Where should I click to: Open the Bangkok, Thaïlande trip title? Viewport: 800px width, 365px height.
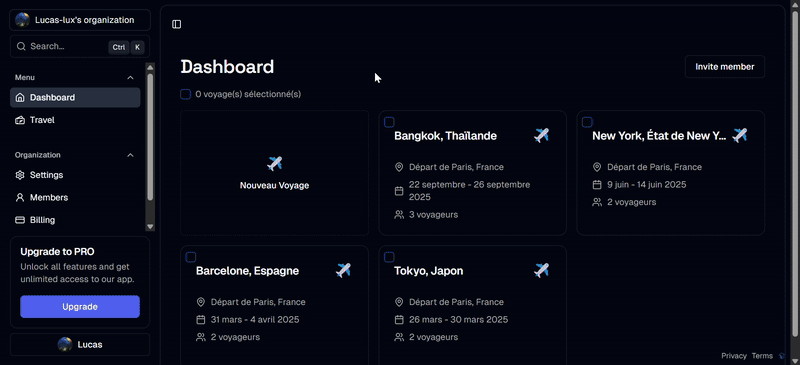(x=445, y=136)
